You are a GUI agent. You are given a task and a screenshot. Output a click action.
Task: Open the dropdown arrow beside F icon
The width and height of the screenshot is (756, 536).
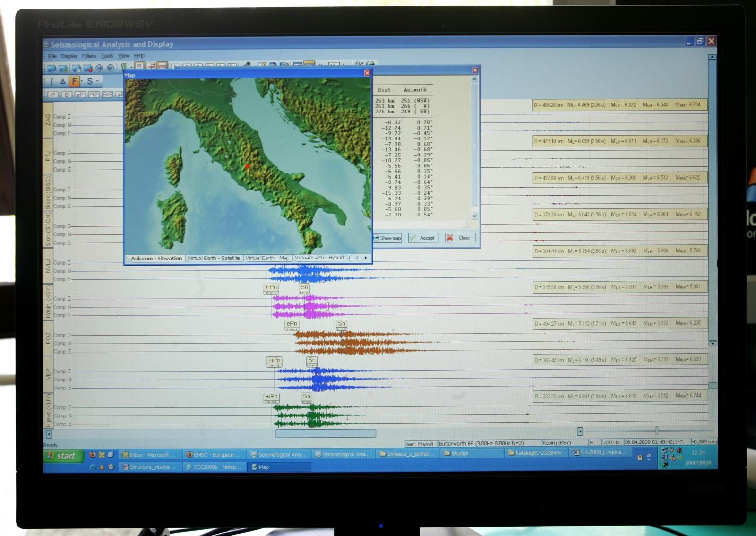pos(82,81)
